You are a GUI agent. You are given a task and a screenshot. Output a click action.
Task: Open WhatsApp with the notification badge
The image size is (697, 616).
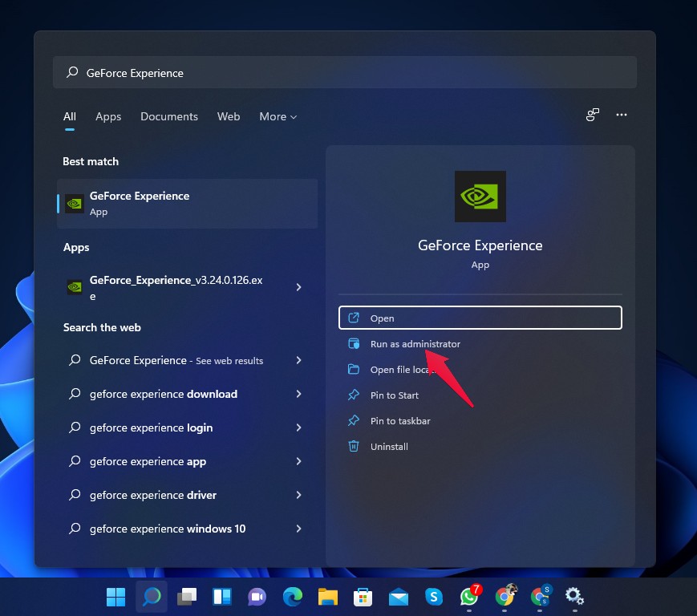coord(469,596)
